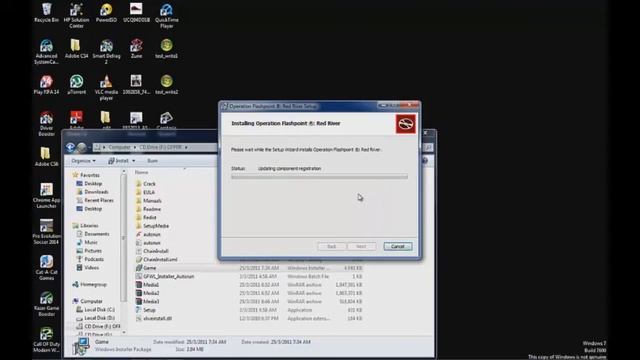Open the Driver Booster shortcut
Viewport: 640px width, 360px height.
click(46, 124)
